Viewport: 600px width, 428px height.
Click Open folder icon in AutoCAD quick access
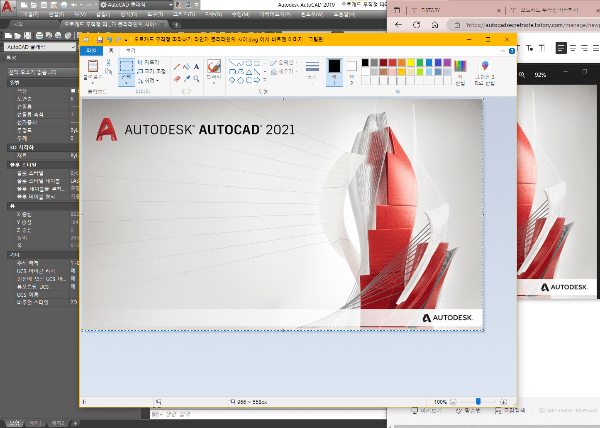point(34,5)
